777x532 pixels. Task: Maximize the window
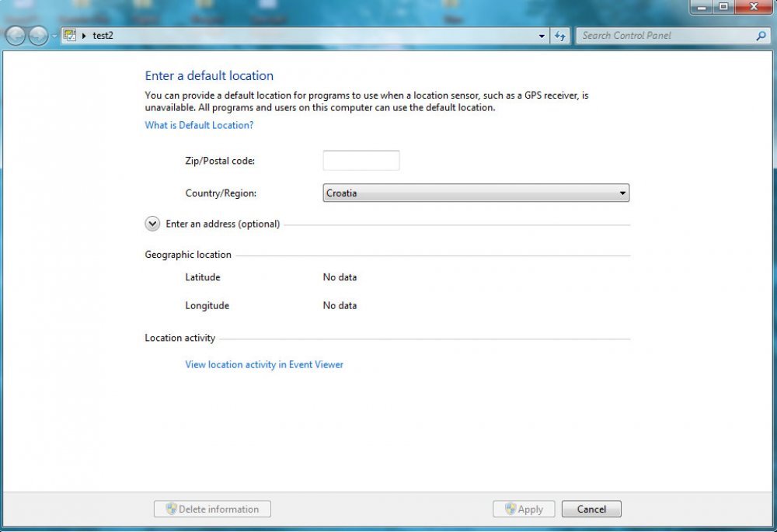tap(723, 7)
